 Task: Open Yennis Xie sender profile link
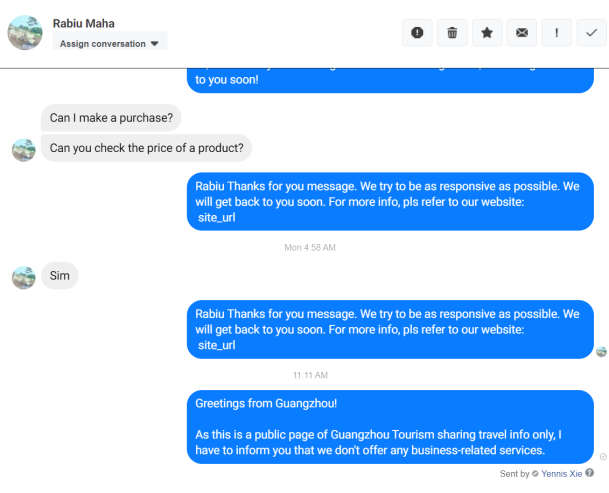tap(562, 473)
